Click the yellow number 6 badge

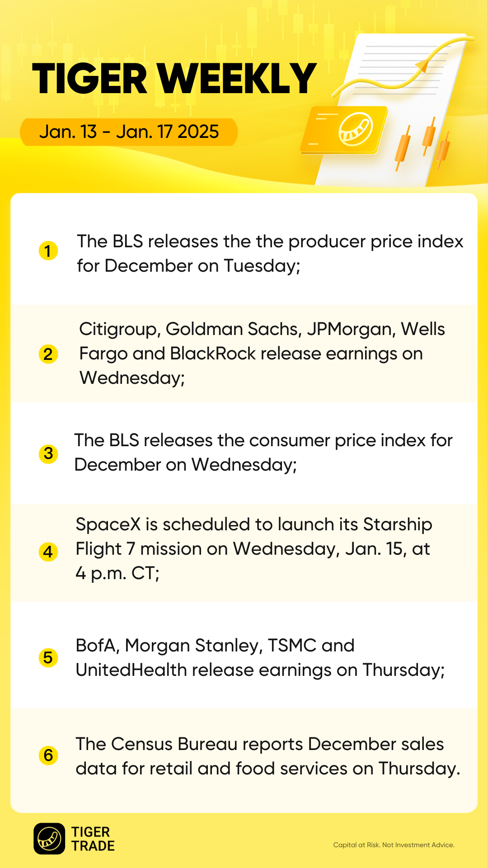click(48, 755)
